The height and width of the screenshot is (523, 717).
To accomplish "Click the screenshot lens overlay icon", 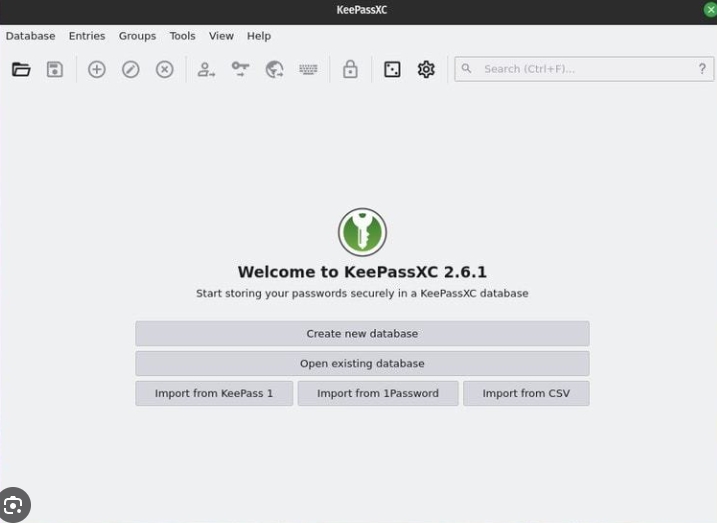I will click(x=14, y=505).
